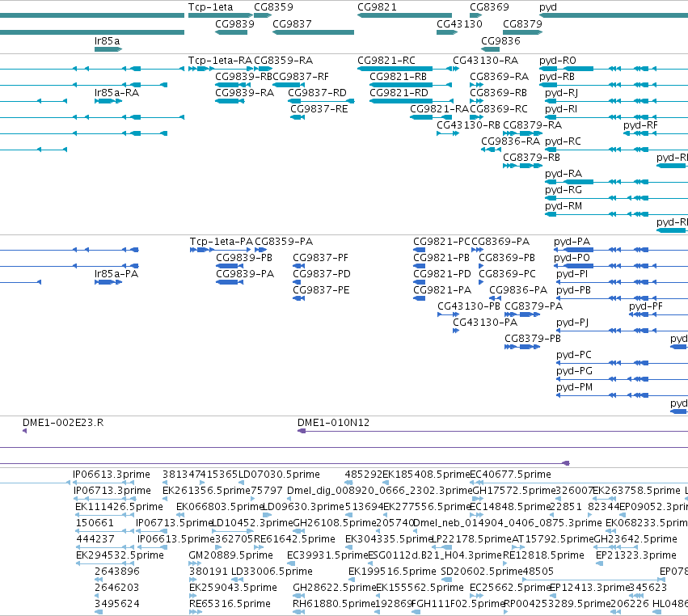The image size is (688, 616).
Task: Select the pyd-RG transcript label
Action: coord(563,191)
